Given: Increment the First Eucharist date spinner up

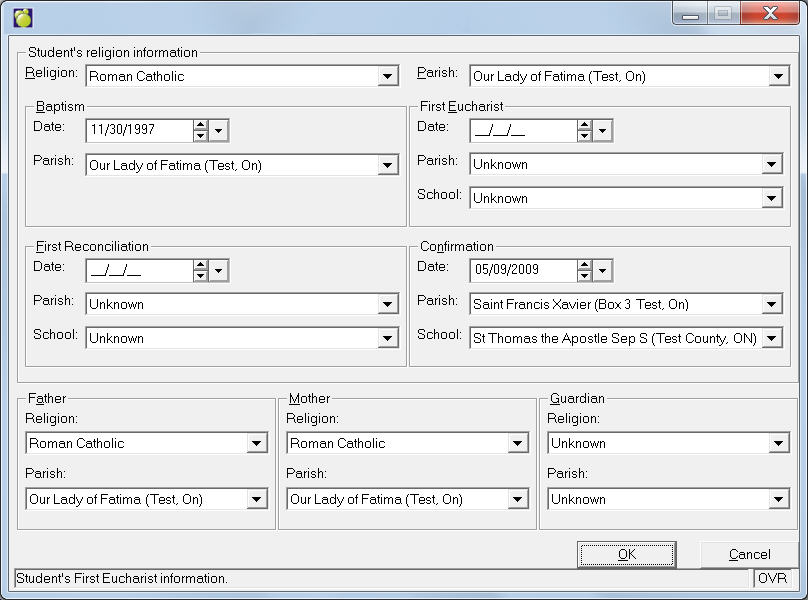Looking at the screenshot, I should (x=585, y=125).
